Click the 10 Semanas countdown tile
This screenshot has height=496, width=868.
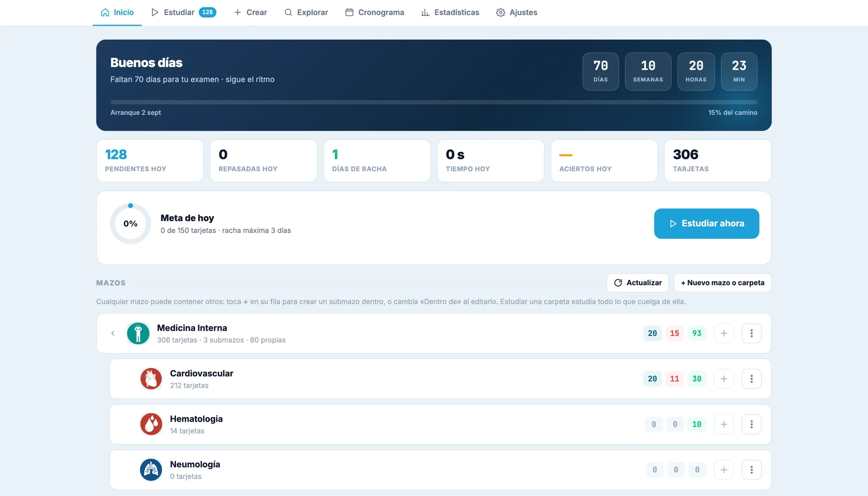(648, 71)
